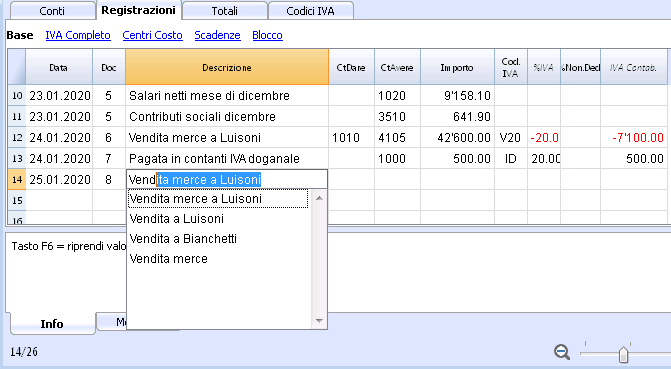The width and height of the screenshot is (671, 369).
Task: Click the Doc column header
Action: [x=109, y=67]
